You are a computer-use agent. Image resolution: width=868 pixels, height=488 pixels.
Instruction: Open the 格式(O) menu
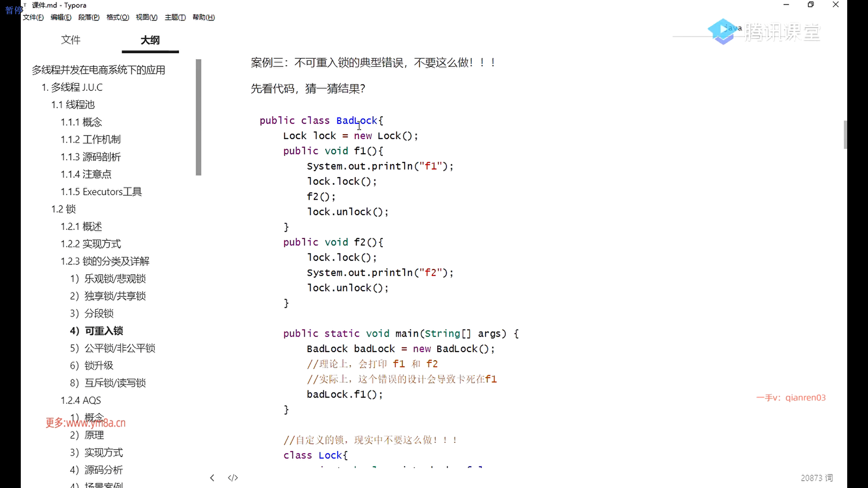coord(118,17)
